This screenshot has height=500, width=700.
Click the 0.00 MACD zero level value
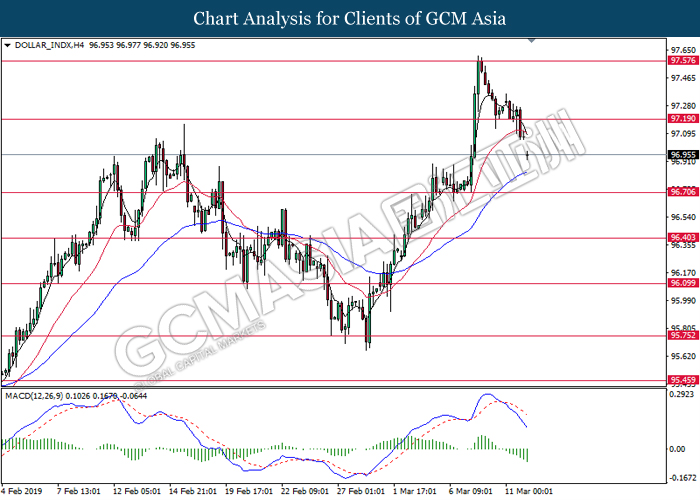pos(678,449)
